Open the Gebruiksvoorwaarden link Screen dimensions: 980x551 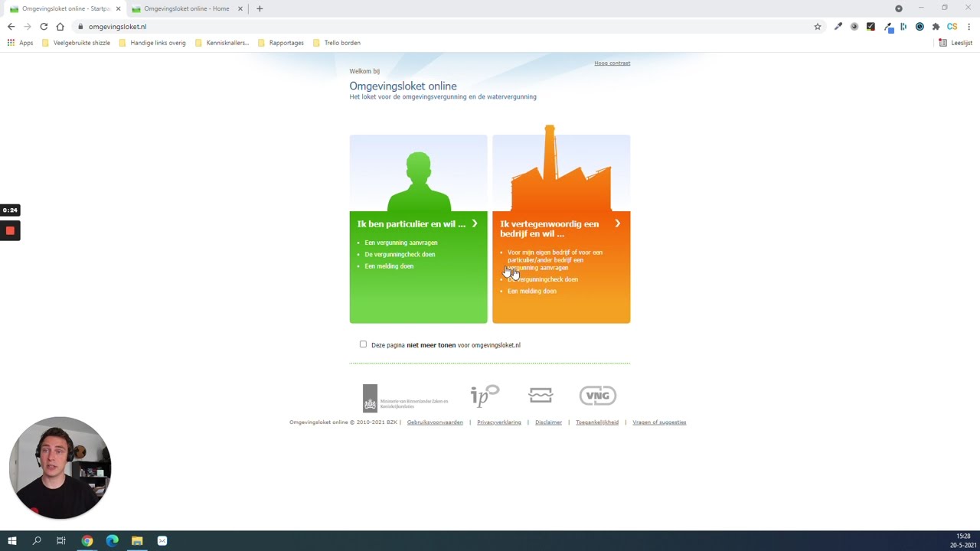click(x=435, y=422)
